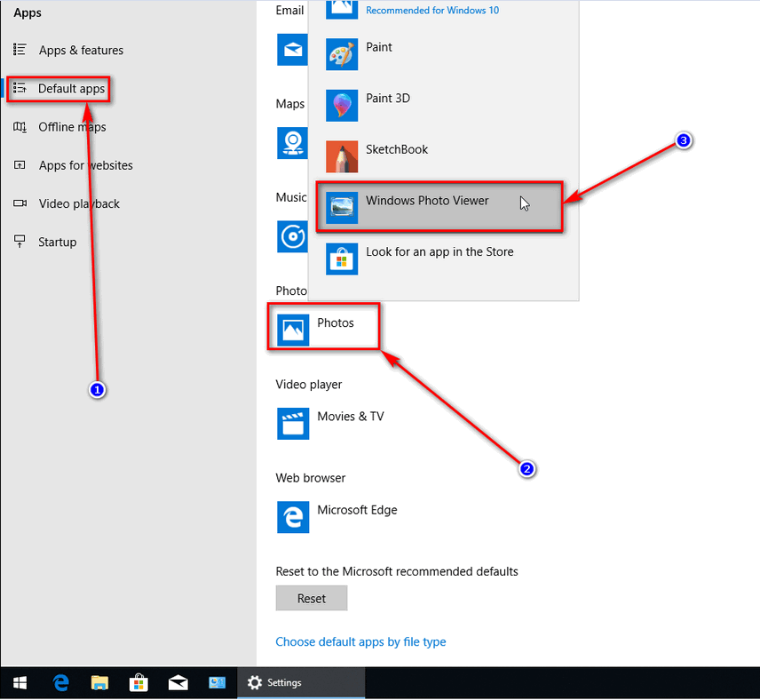
Task: Click the Offline maps map icon
Action: (20, 127)
